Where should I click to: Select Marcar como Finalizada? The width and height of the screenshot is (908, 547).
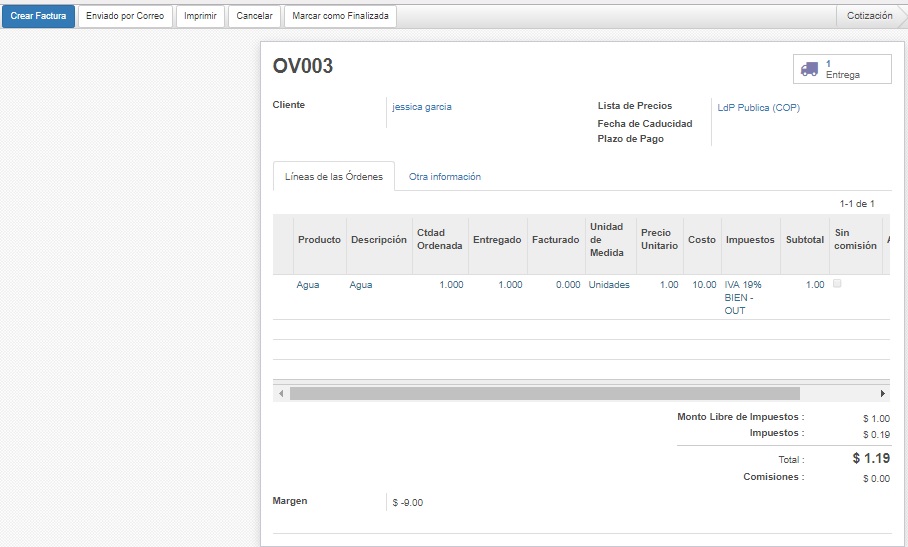tap(340, 16)
